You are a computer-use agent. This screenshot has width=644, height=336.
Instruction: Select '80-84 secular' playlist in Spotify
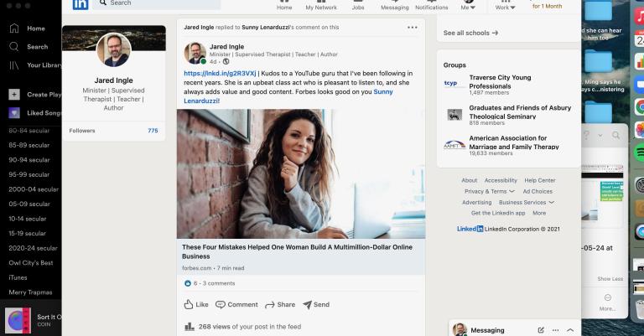click(29, 131)
